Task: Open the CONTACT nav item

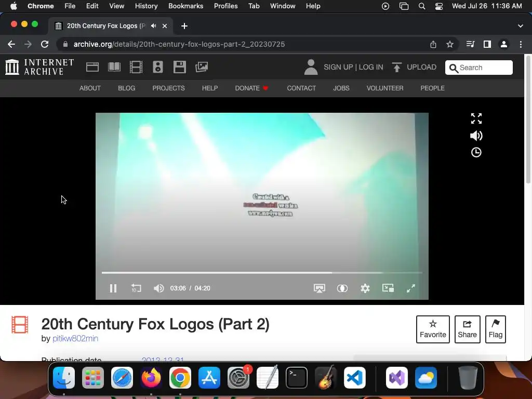Action: point(301,88)
